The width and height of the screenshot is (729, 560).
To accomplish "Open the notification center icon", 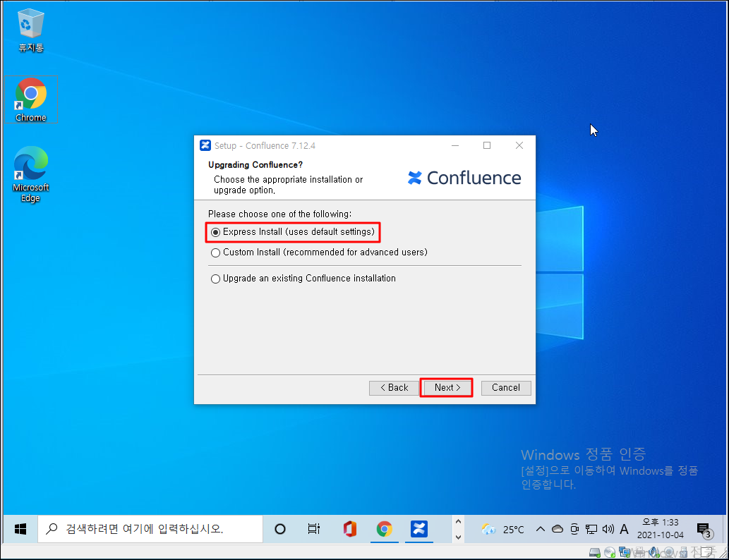I will [x=704, y=530].
